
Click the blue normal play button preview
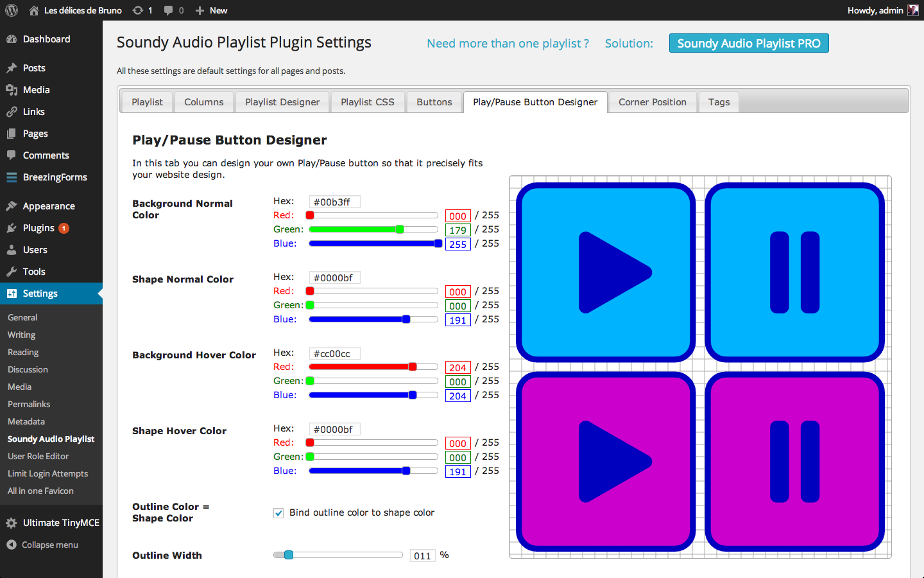pyautogui.click(x=606, y=272)
